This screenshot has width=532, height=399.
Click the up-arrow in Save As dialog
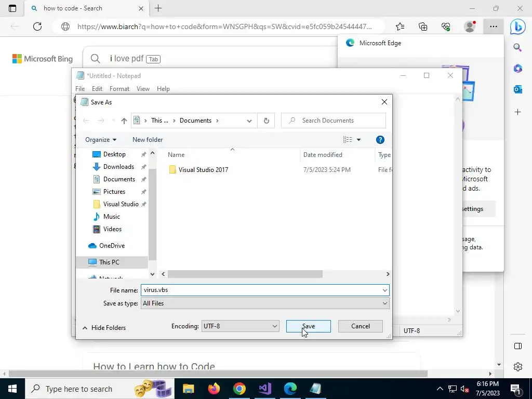click(x=124, y=121)
